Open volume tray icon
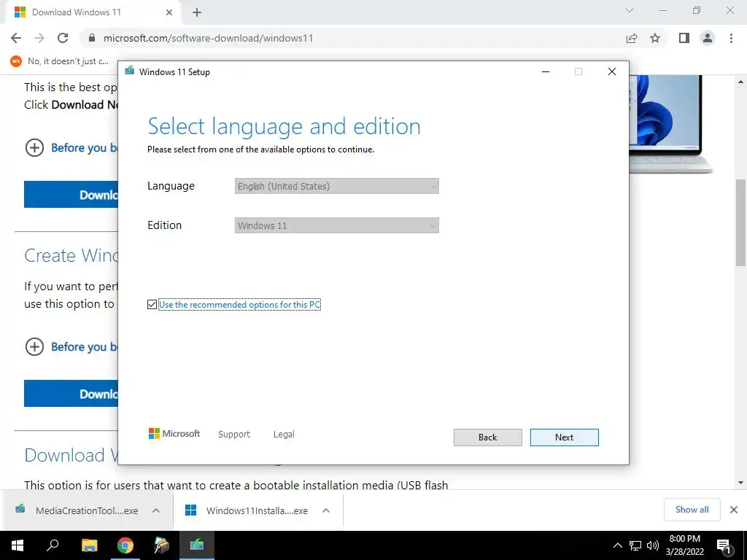This screenshot has width=747, height=560. (x=653, y=545)
